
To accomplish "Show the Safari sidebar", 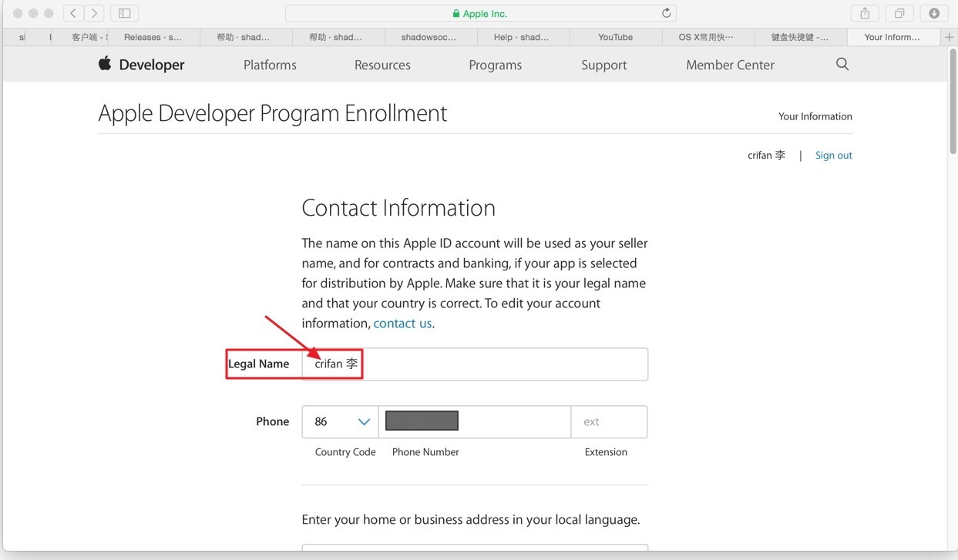I will 124,13.
